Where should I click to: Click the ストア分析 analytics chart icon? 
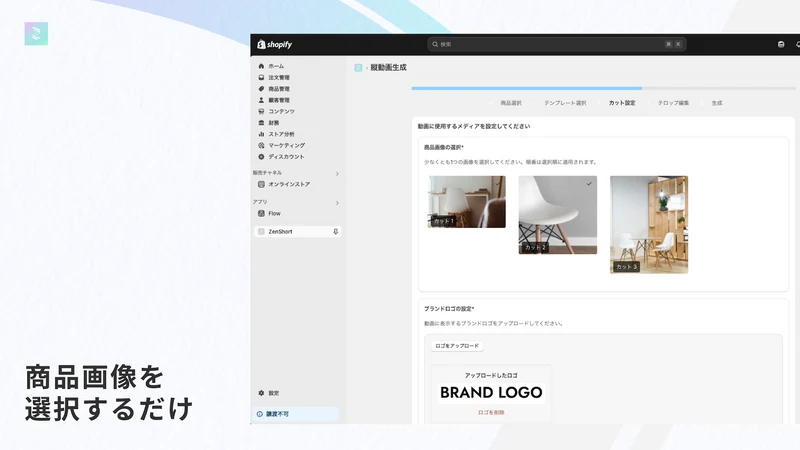click(x=261, y=134)
